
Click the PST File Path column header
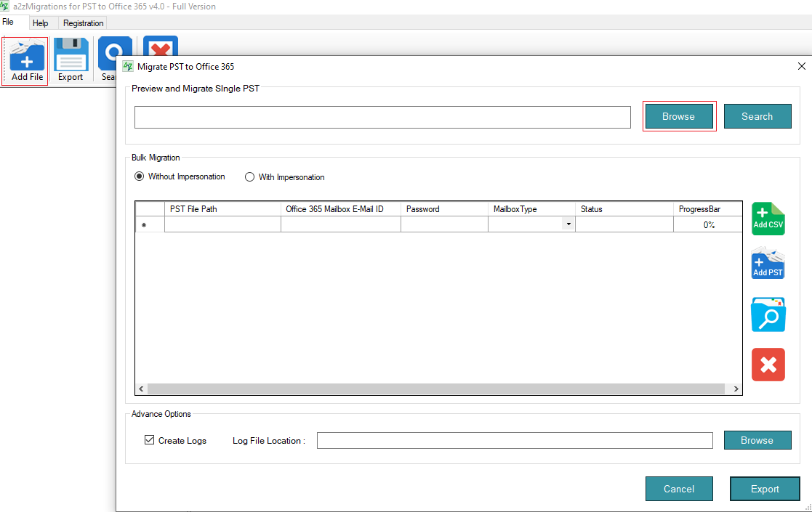[222, 209]
